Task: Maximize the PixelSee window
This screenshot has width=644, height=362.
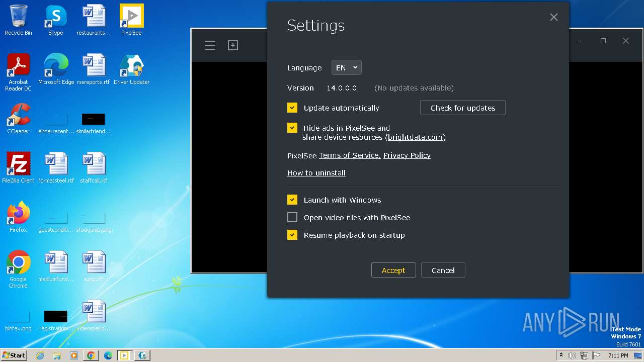Action: click(x=603, y=41)
